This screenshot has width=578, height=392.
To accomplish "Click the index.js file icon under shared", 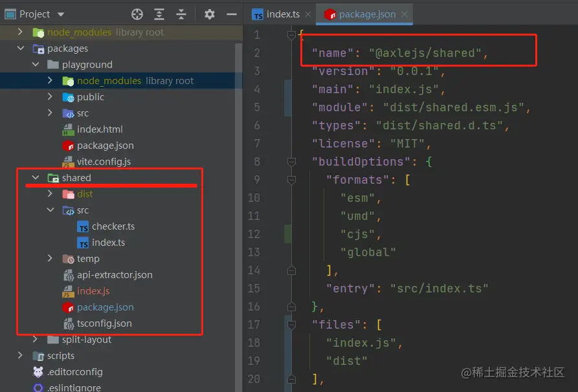I will tap(68, 292).
